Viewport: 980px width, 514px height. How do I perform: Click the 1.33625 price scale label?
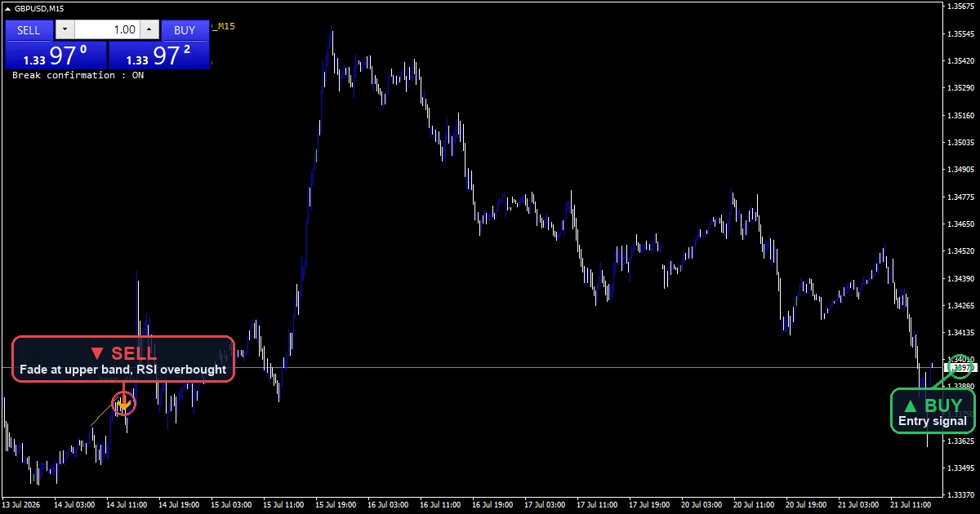point(961,441)
